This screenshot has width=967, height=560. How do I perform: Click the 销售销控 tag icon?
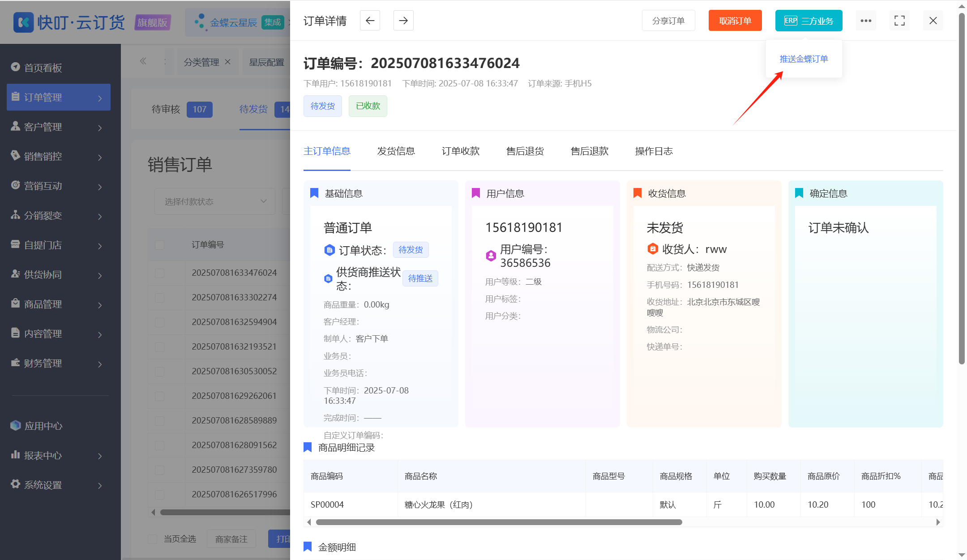(x=16, y=156)
